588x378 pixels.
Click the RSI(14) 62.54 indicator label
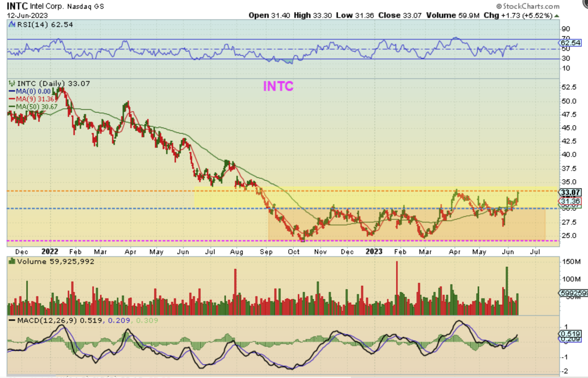[45, 25]
